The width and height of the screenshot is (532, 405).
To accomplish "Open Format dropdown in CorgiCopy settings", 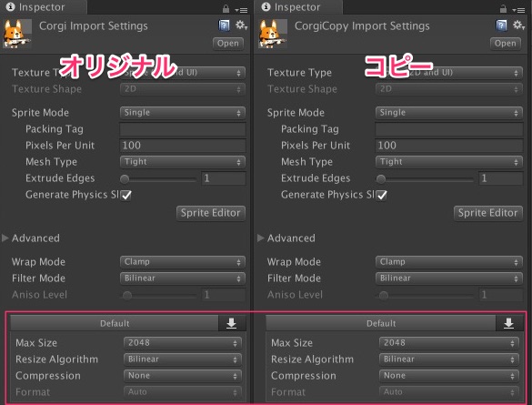I will 449,392.
